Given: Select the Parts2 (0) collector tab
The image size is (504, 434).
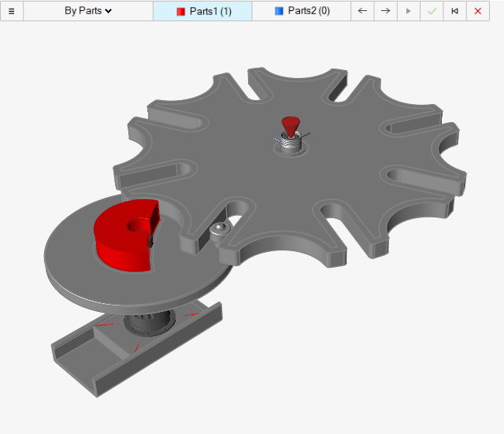Looking at the screenshot, I should 302,11.
